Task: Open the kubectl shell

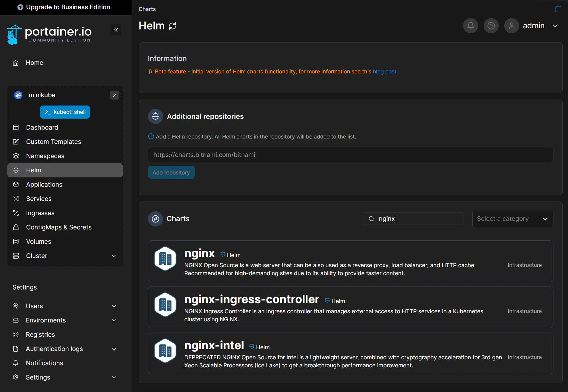Action: pos(65,112)
